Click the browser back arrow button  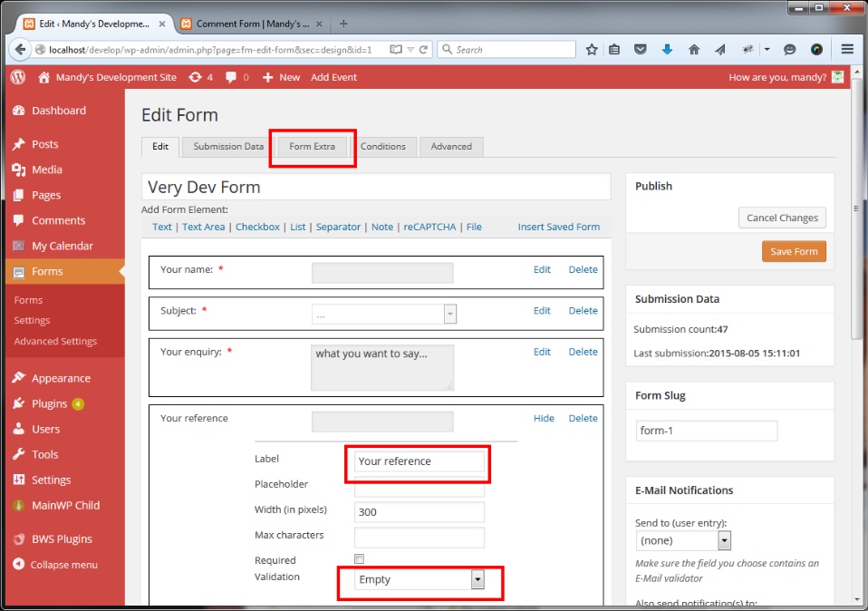tap(19, 50)
